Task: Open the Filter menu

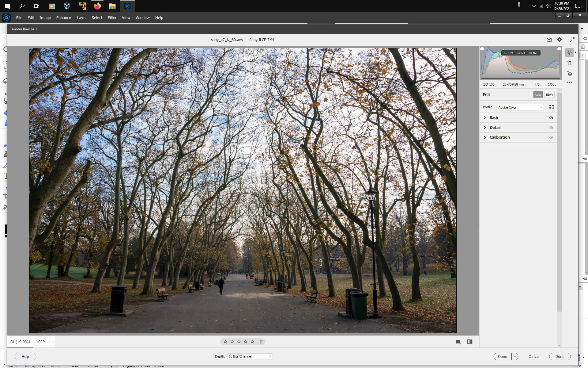Action: [112, 17]
